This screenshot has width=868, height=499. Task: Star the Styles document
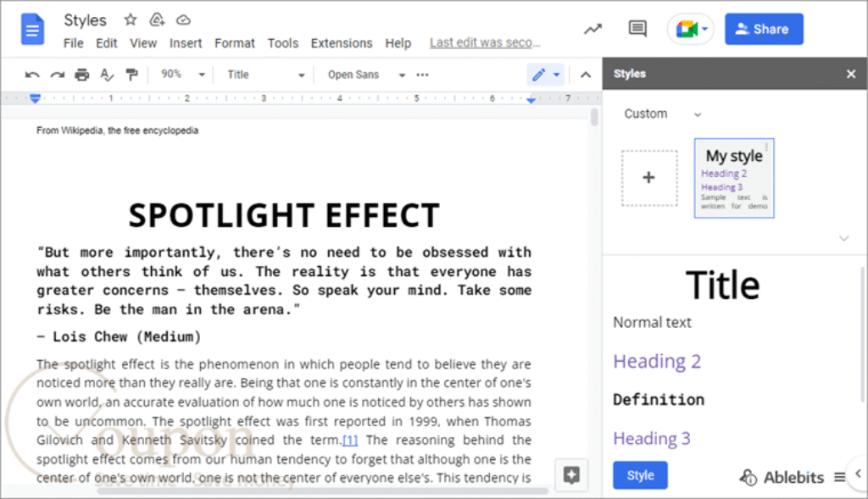(130, 20)
